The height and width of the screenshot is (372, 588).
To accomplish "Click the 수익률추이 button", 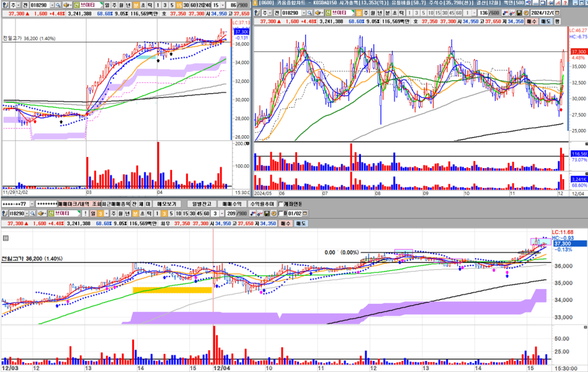I will [x=262, y=204].
